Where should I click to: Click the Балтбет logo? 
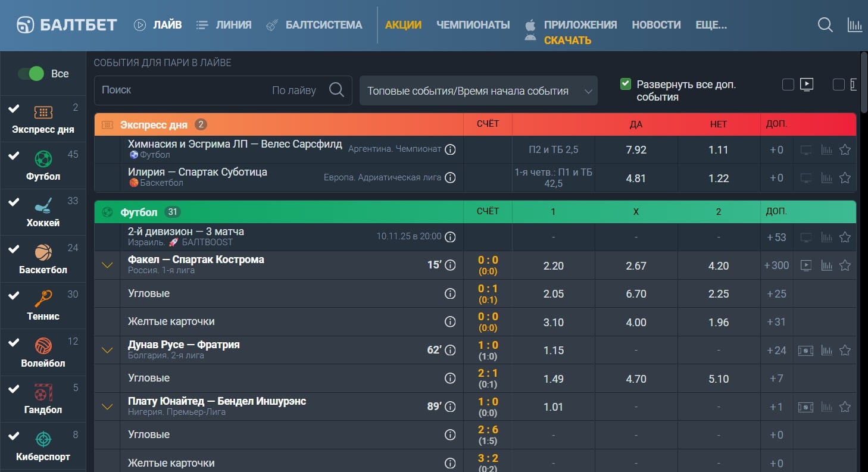click(x=67, y=25)
